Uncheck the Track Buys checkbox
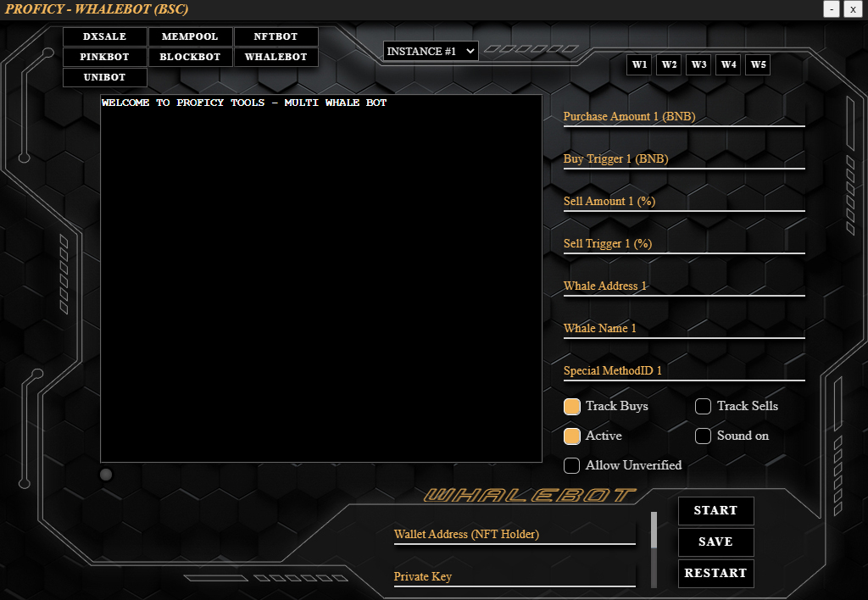868x600 pixels. coord(572,406)
